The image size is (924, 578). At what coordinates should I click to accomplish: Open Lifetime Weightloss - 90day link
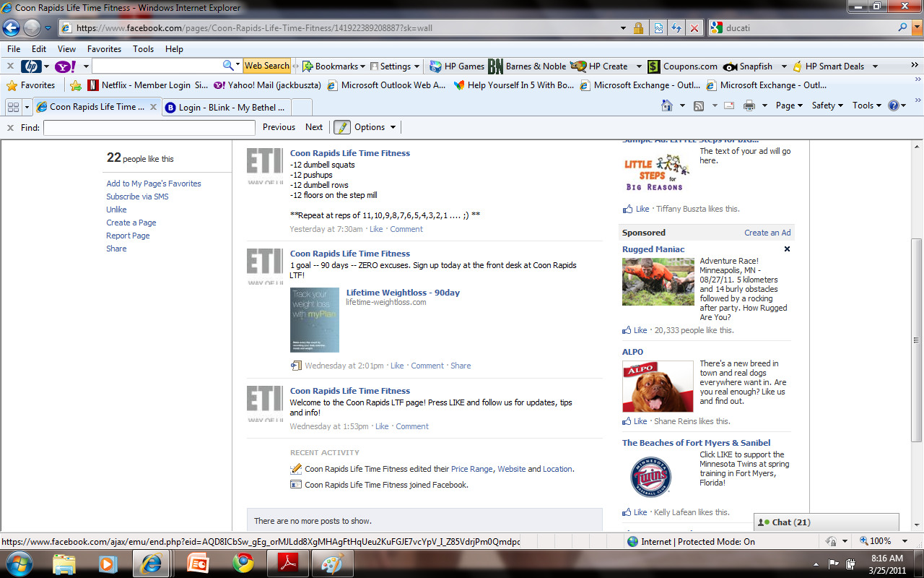coord(403,293)
